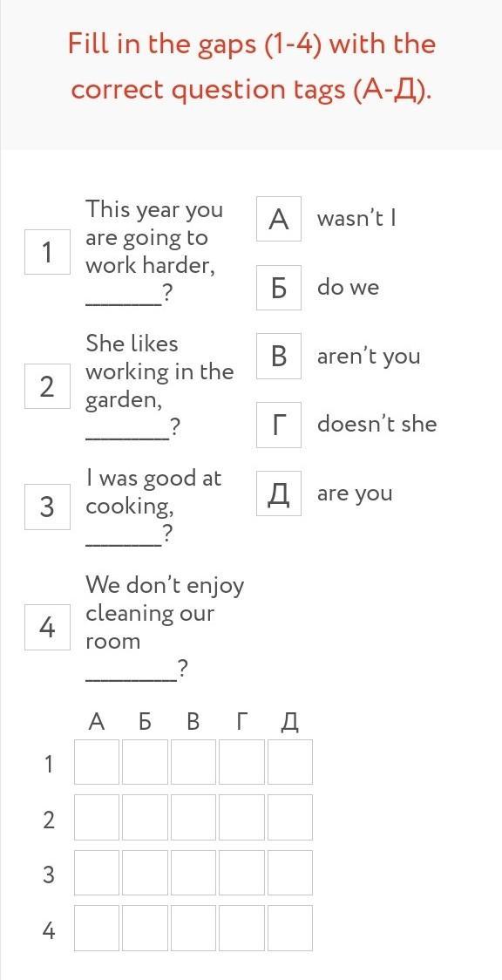502x980 pixels.
Task: Select option letter Б box
Action: tap(279, 288)
